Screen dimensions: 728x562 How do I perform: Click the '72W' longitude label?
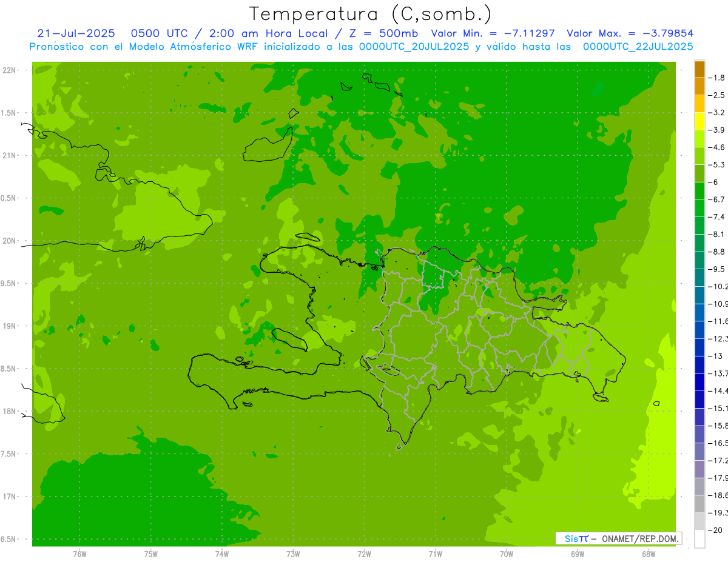(x=365, y=554)
